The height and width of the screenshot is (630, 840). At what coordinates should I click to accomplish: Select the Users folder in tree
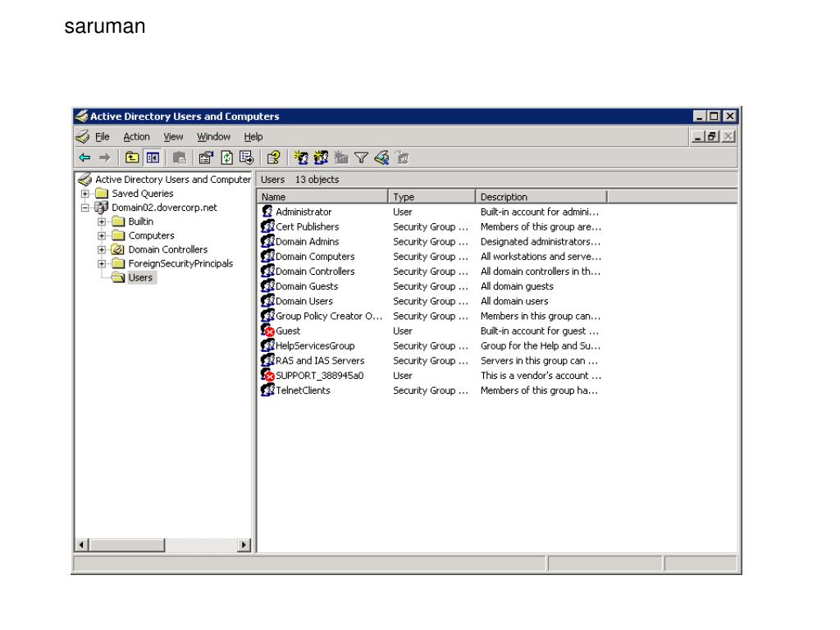pos(140,277)
